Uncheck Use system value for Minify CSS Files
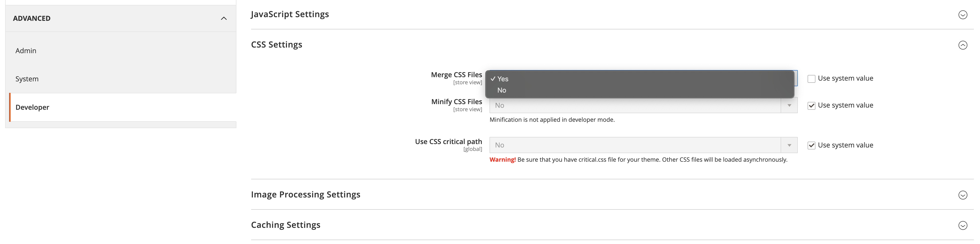 pyautogui.click(x=812, y=105)
